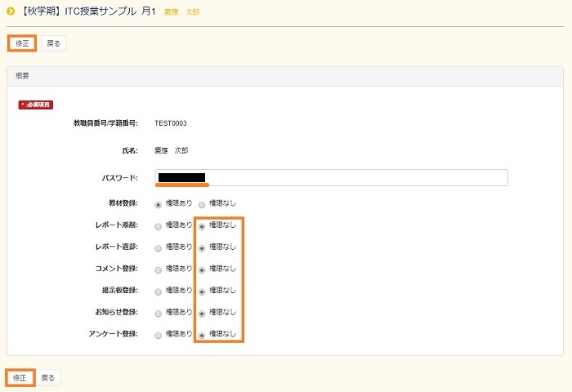This screenshot has width=572, height=392.
Task: Choose 権限なし for レポート添削
Action: pyautogui.click(x=202, y=225)
